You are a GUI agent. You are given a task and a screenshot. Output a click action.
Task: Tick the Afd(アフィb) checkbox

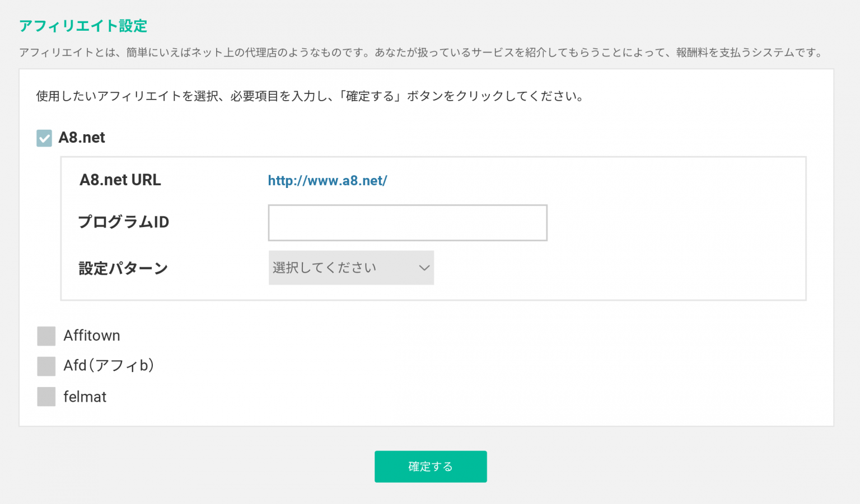[46, 366]
